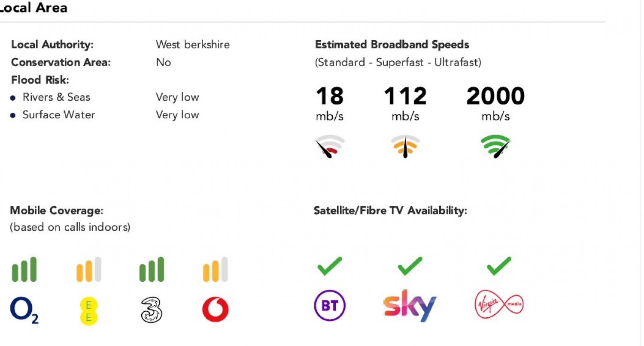
Task: Click the Satellite/Fibre TV Availability heading
Action: (390, 211)
